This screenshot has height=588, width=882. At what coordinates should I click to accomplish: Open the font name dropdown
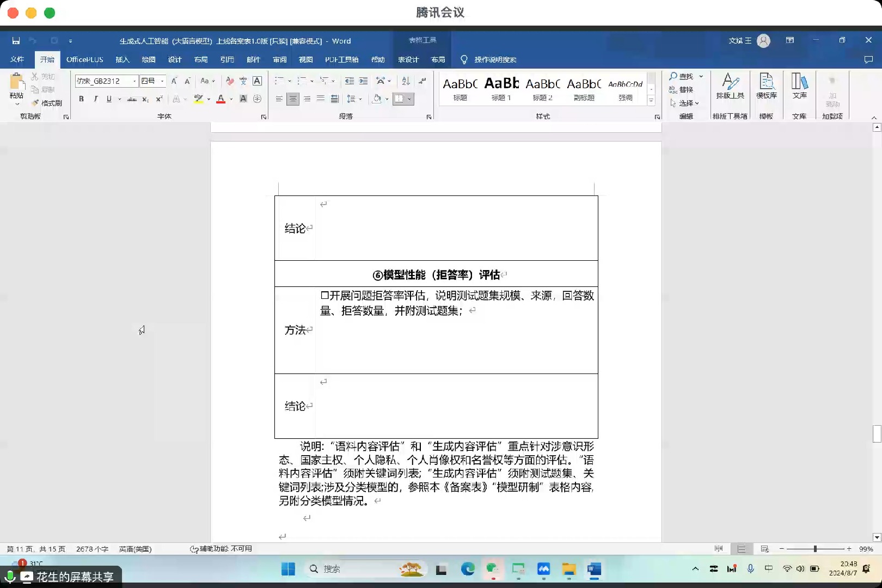[134, 81]
